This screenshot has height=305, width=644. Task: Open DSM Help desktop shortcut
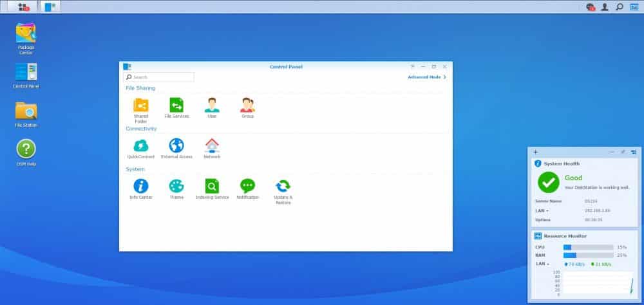point(26,152)
